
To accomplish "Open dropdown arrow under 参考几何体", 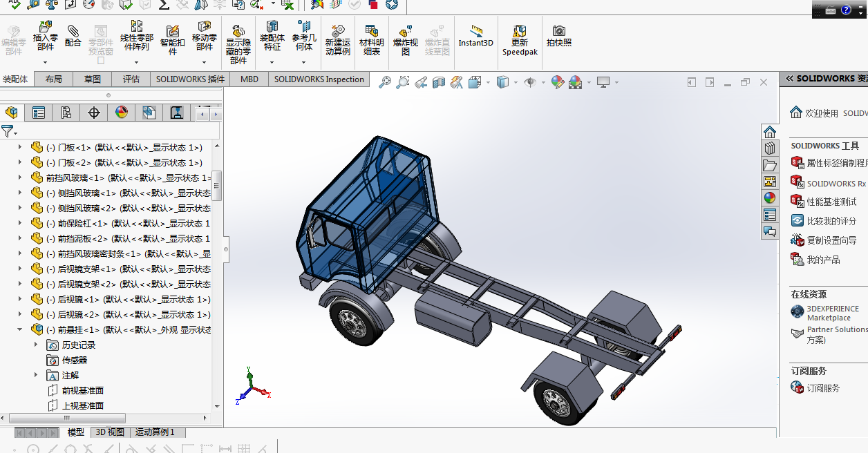I will 304,61.
